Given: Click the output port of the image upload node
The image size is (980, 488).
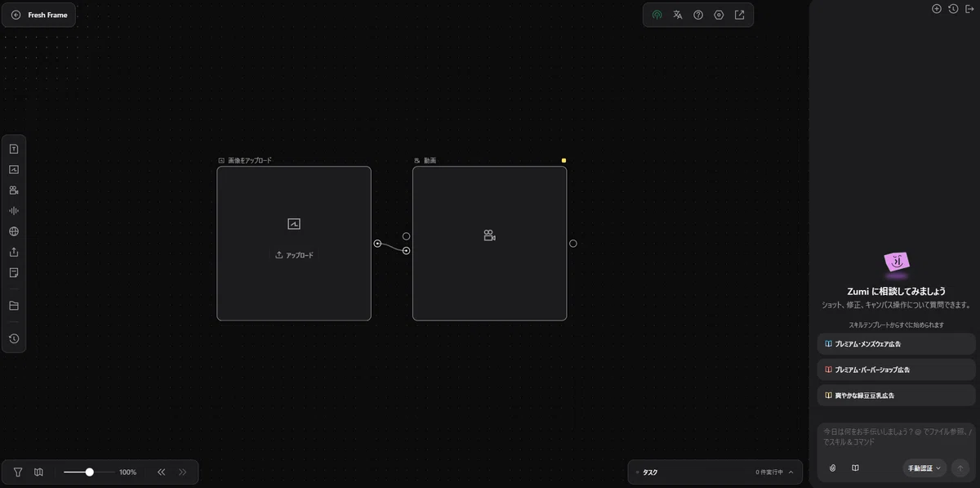Looking at the screenshot, I should coord(377,244).
